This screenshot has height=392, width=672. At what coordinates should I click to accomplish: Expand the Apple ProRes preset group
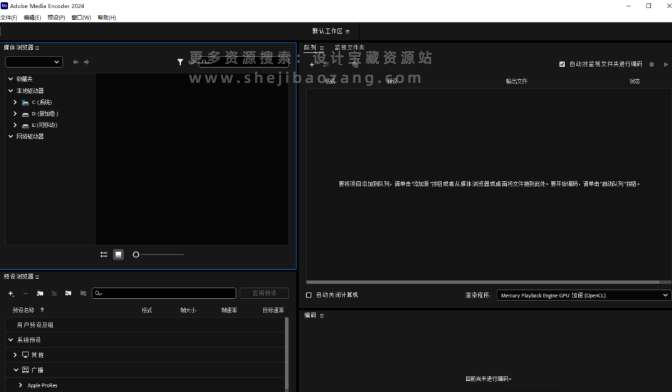pos(20,385)
